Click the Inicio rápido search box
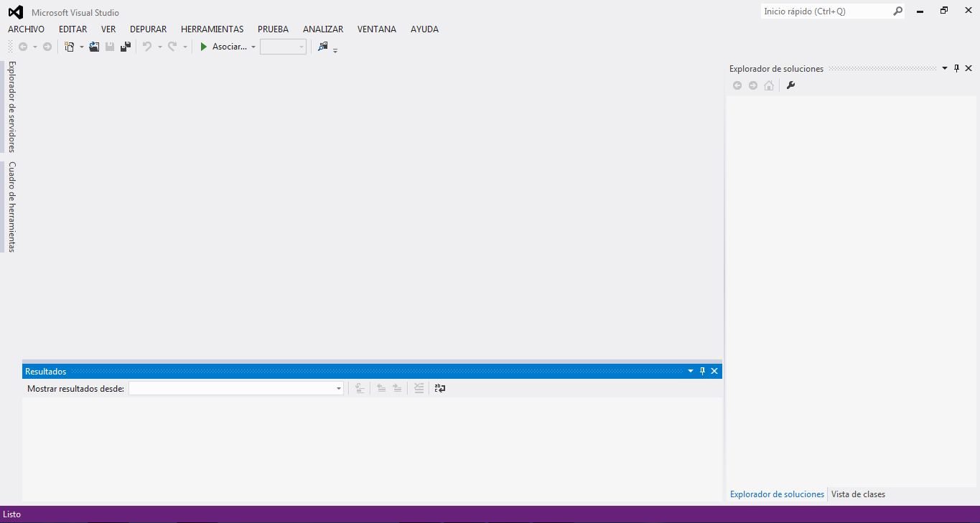 coord(826,11)
